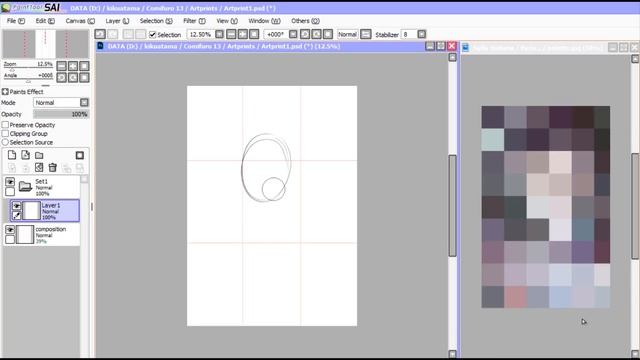This screenshot has width=640, height=360.
Task: Rotate canvas counterclockwise from the toolbar
Action: [305, 34]
